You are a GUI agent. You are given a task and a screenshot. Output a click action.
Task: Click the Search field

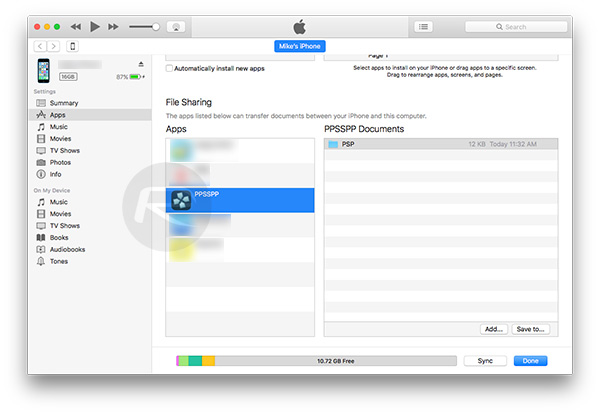click(x=525, y=26)
